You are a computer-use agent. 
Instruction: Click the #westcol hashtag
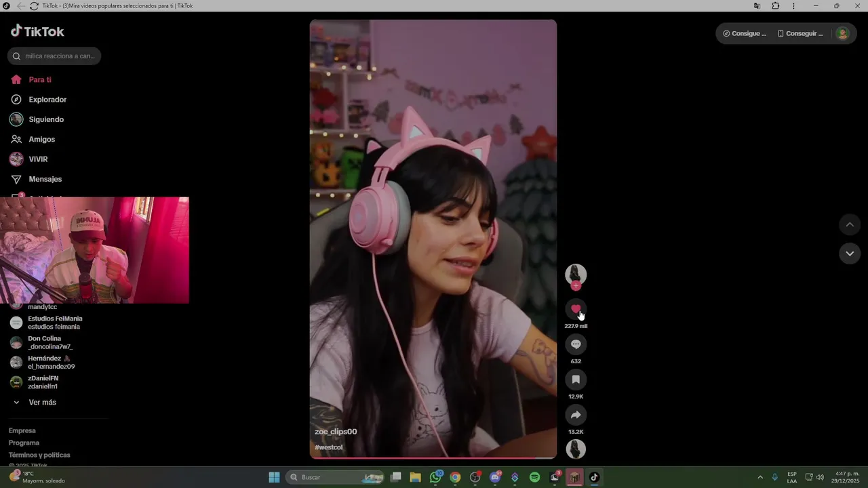(x=329, y=447)
